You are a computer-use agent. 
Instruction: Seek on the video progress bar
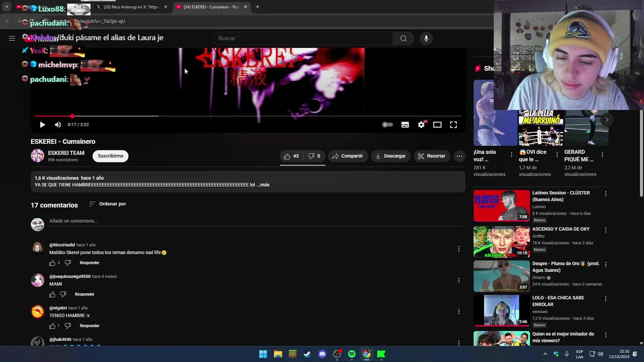[248, 116]
